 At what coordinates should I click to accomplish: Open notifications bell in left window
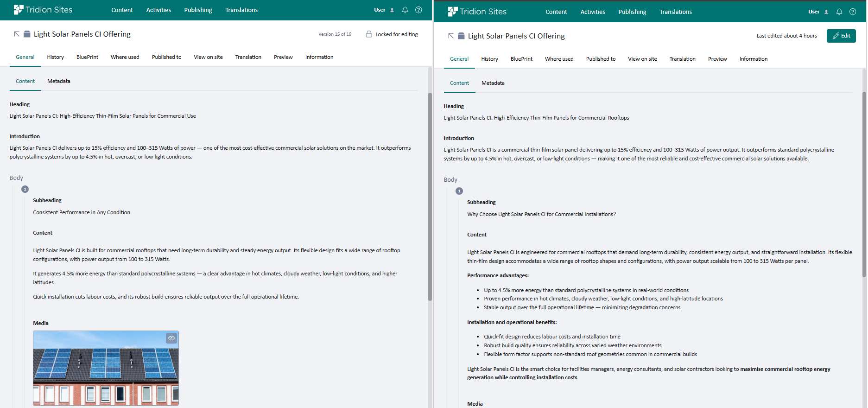(x=405, y=10)
